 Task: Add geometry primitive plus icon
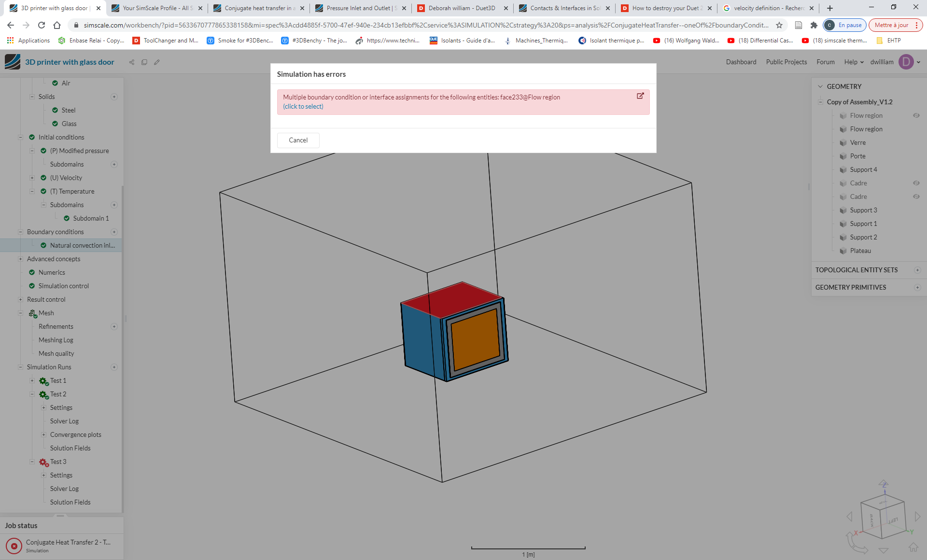tap(917, 288)
